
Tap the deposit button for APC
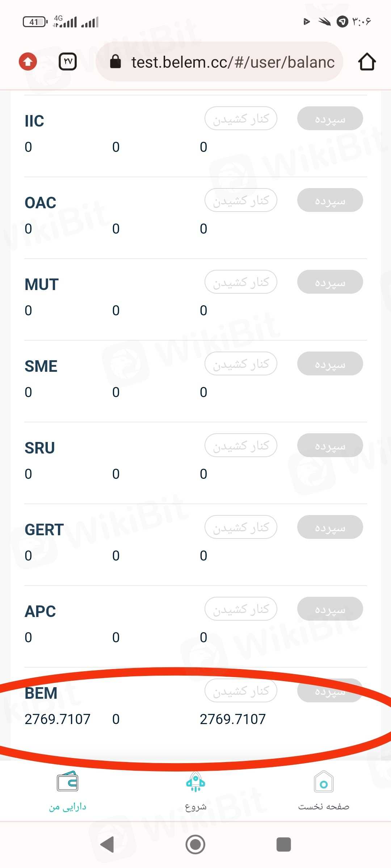pos(330,609)
